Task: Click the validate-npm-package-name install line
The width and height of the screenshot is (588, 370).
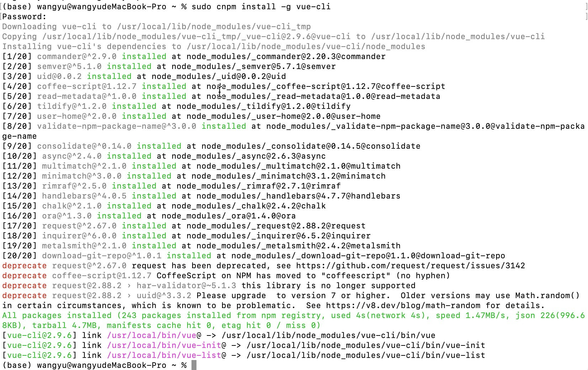Action: coord(293,131)
